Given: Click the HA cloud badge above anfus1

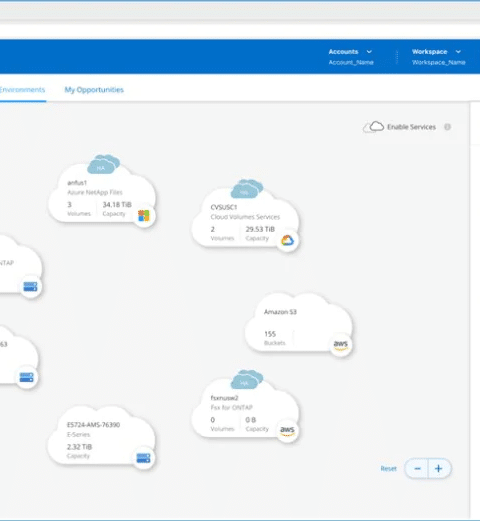Looking at the screenshot, I should (103, 164).
